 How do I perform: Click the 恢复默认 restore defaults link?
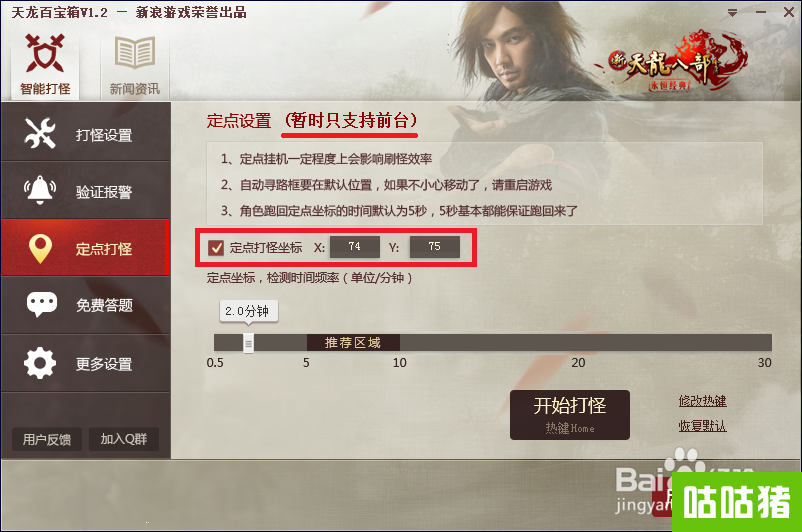click(702, 426)
